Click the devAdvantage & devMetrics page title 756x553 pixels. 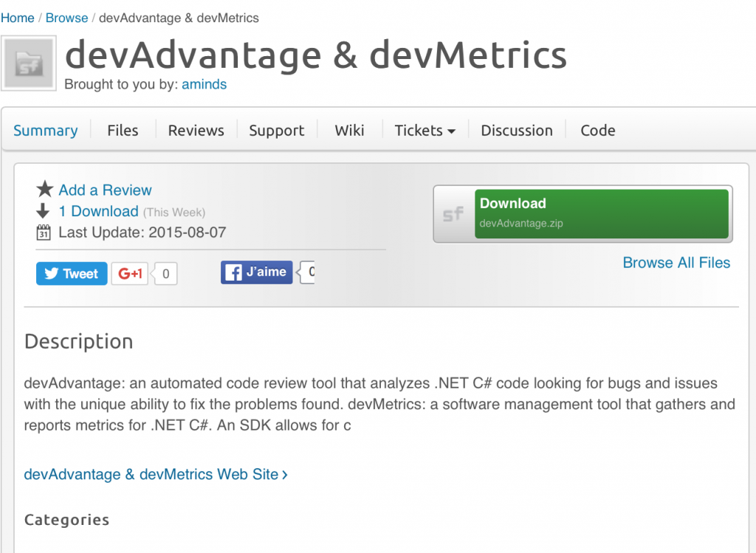pos(316,55)
